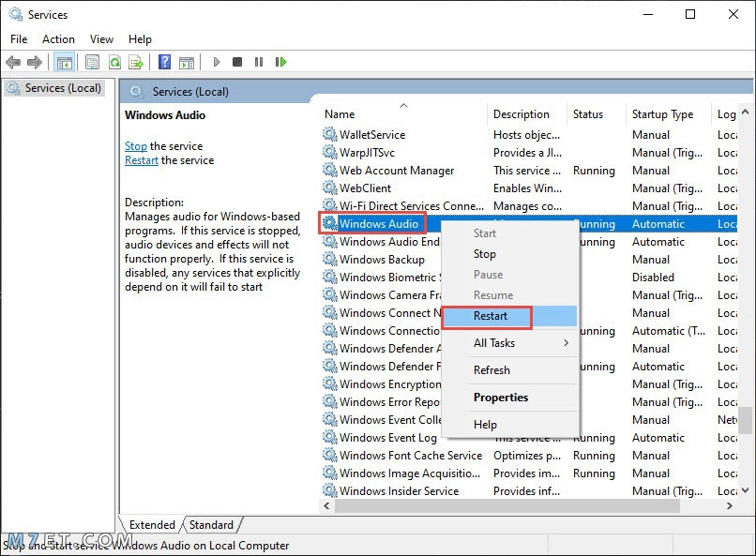756x556 pixels.
Task: Expand All Tasks submenu arrow
Action: tap(566, 343)
